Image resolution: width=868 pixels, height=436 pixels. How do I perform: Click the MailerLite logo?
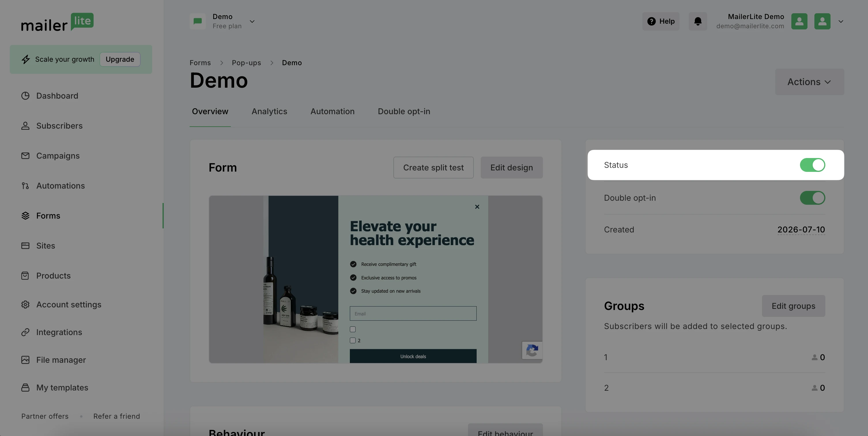point(57,22)
